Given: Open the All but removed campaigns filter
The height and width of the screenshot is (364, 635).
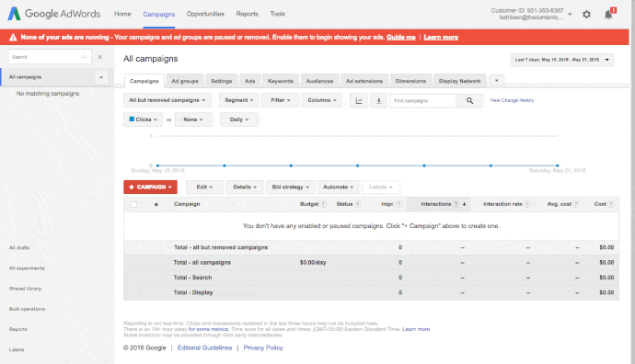Looking at the screenshot, I should pos(167,100).
